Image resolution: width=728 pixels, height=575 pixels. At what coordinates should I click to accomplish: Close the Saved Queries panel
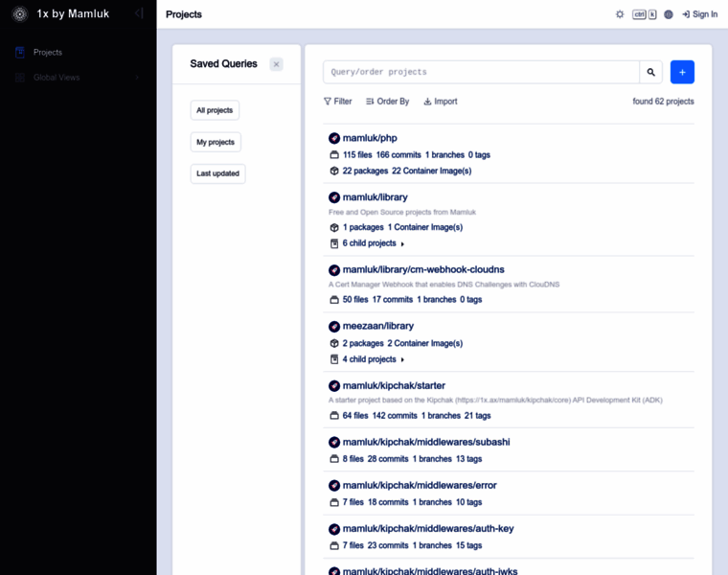[x=276, y=64]
